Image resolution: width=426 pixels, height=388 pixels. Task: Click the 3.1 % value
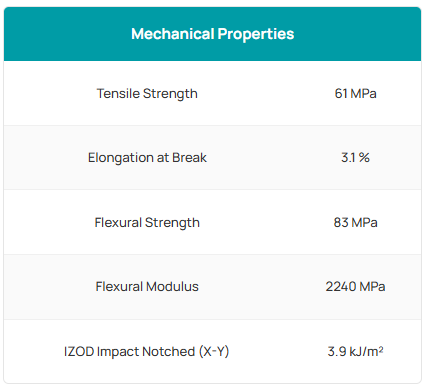point(355,157)
